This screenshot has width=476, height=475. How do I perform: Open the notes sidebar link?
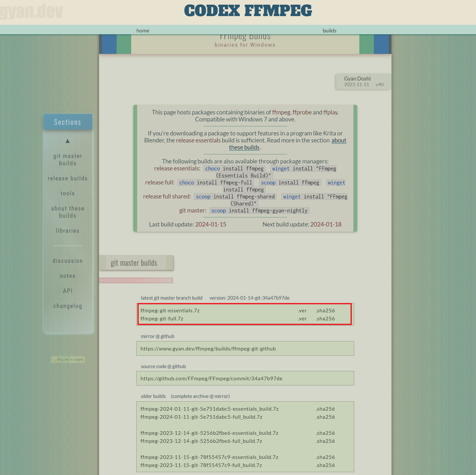(68, 276)
